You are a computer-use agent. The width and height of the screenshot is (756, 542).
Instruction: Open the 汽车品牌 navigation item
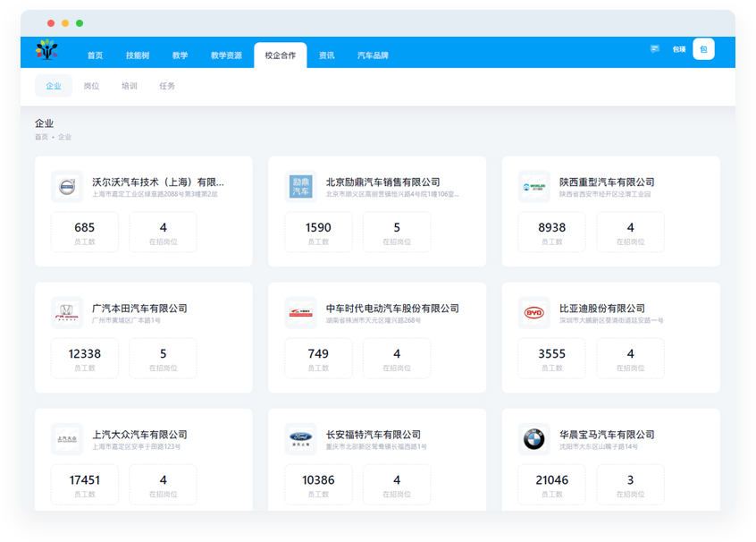[x=373, y=55]
